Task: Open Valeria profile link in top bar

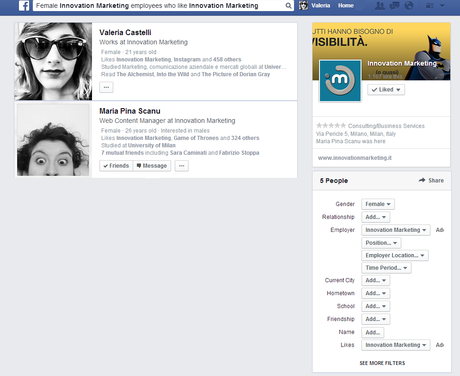Action: tap(321, 6)
